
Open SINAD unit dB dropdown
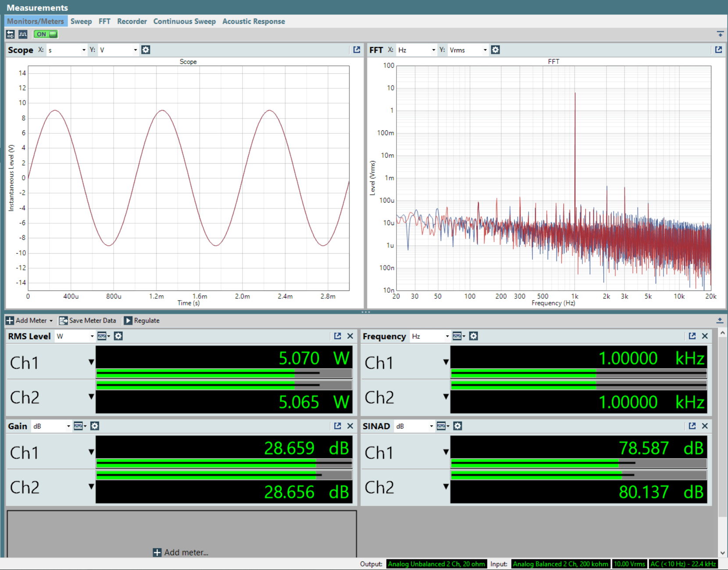tap(414, 426)
